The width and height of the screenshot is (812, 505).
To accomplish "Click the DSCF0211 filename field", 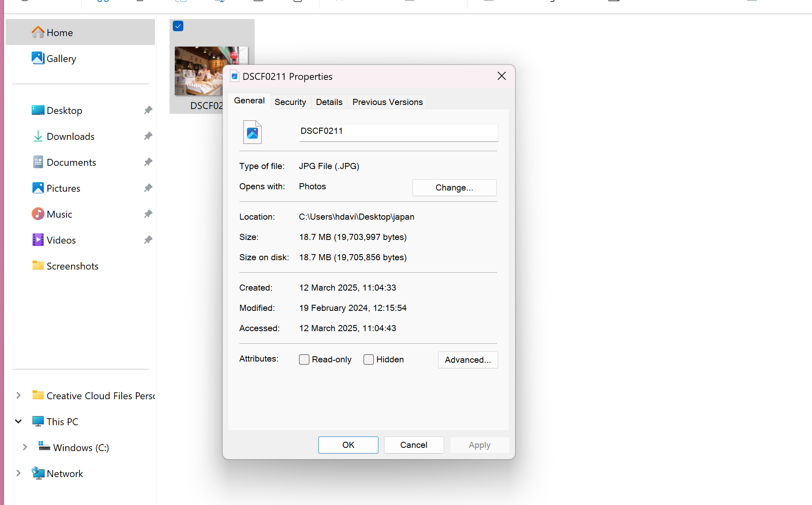I will 398,133.
